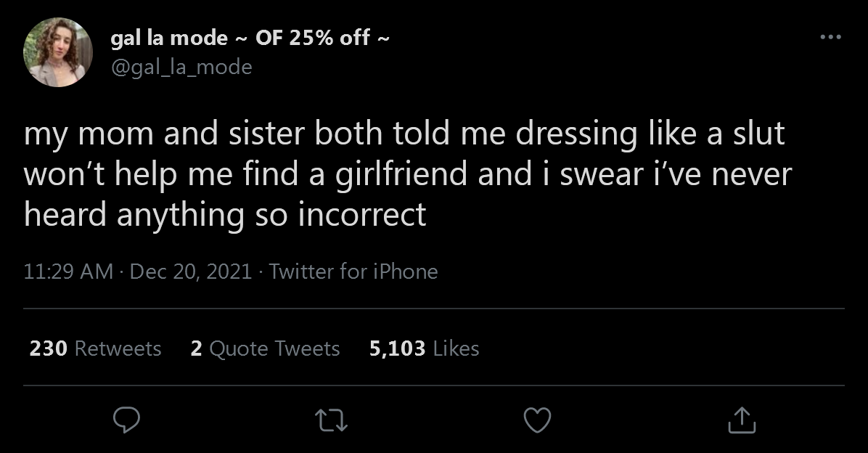Click the word incorrect in the tweet
Viewport: 868px width, 453px height.
362,215
